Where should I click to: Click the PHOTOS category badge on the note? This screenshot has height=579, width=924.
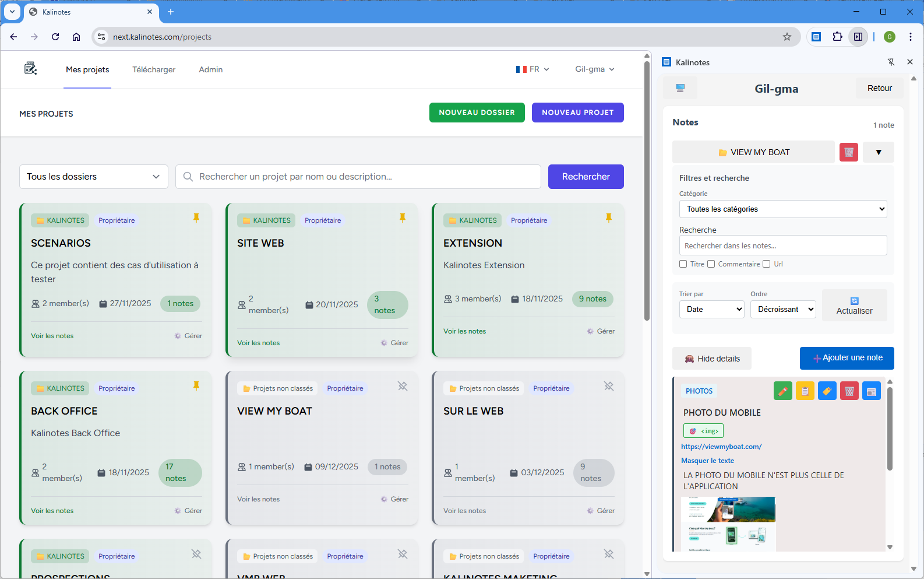pos(699,391)
